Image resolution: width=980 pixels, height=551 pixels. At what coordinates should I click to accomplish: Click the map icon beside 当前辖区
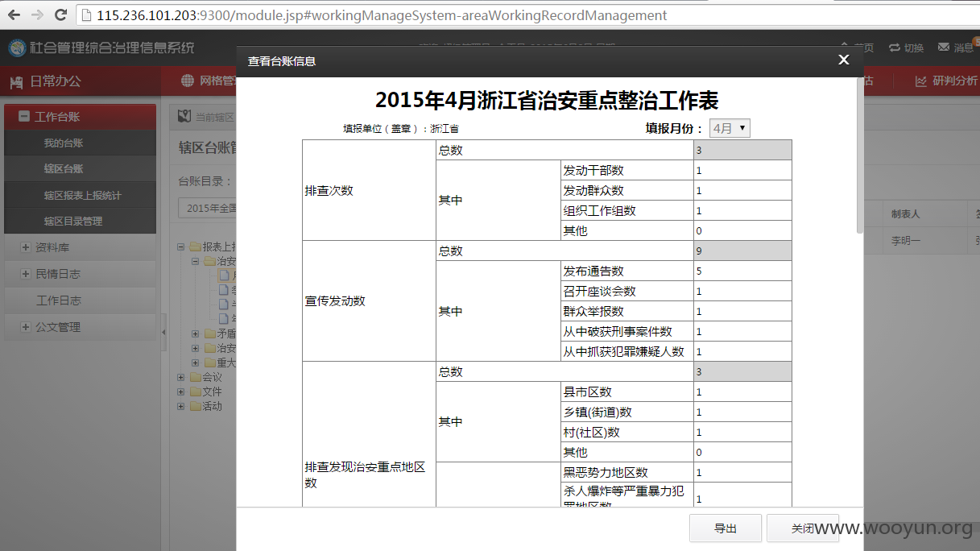pos(184,116)
